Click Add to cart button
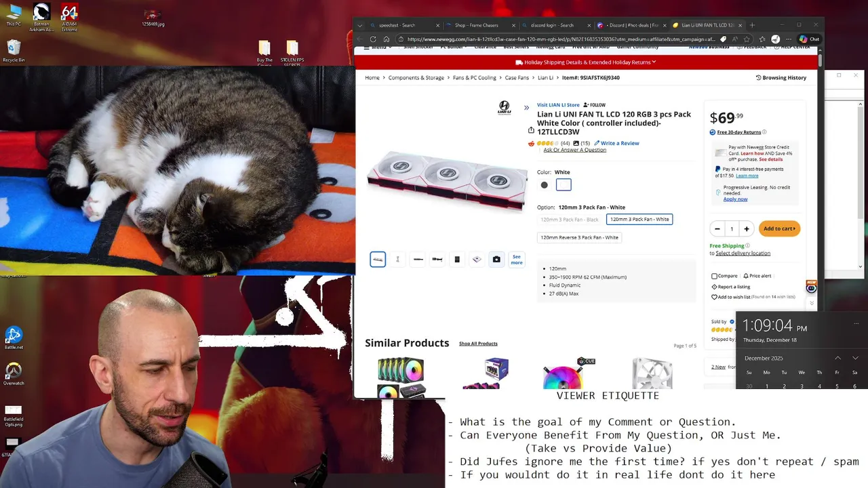 click(x=779, y=228)
